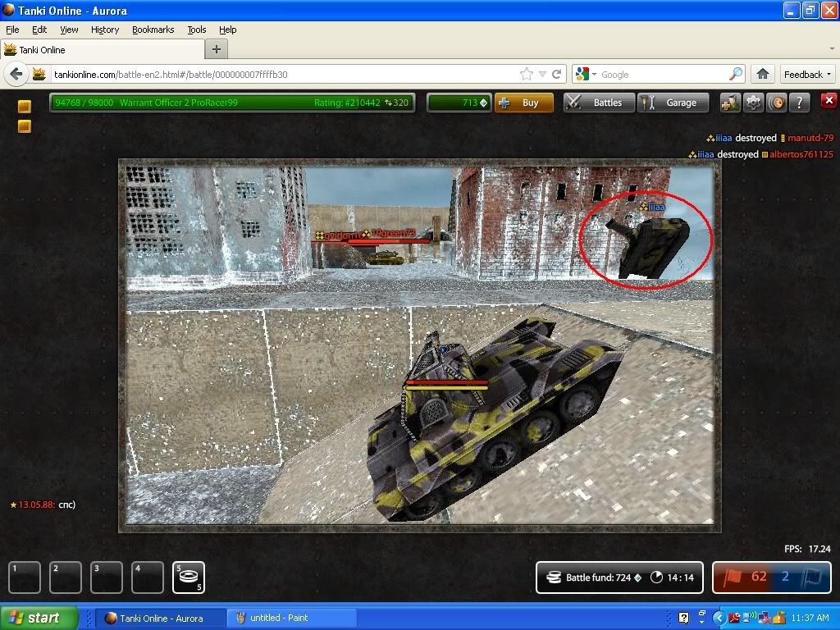Open game settings gear icon
840x630 pixels.
tap(753, 103)
